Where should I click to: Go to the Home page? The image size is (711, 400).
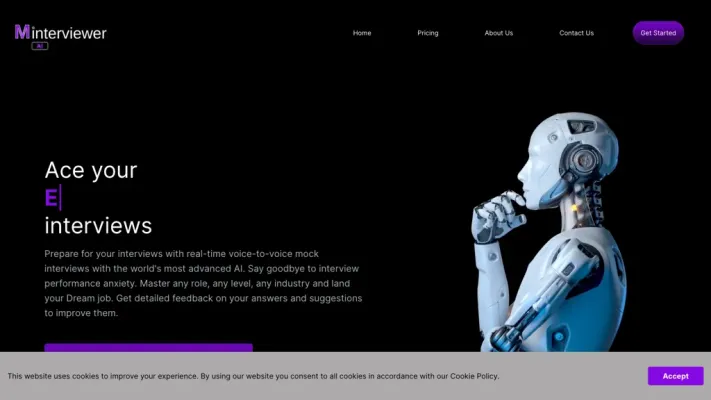tap(362, 33)
